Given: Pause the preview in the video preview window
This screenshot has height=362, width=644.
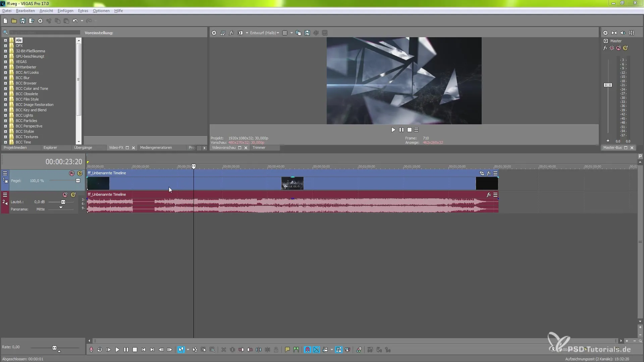Looking at the screenshot, I should [x=401, y=130].
